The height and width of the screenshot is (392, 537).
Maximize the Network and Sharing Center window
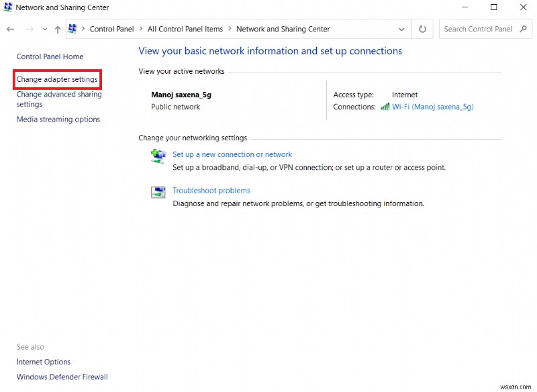(494, 7)
